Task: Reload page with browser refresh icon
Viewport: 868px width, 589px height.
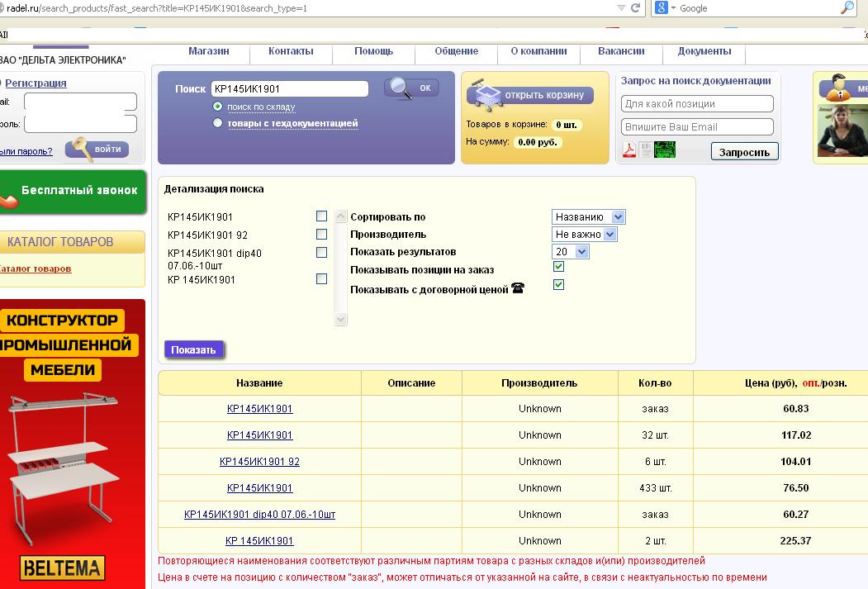Action: pyautogui.click(x=636, y=8)
